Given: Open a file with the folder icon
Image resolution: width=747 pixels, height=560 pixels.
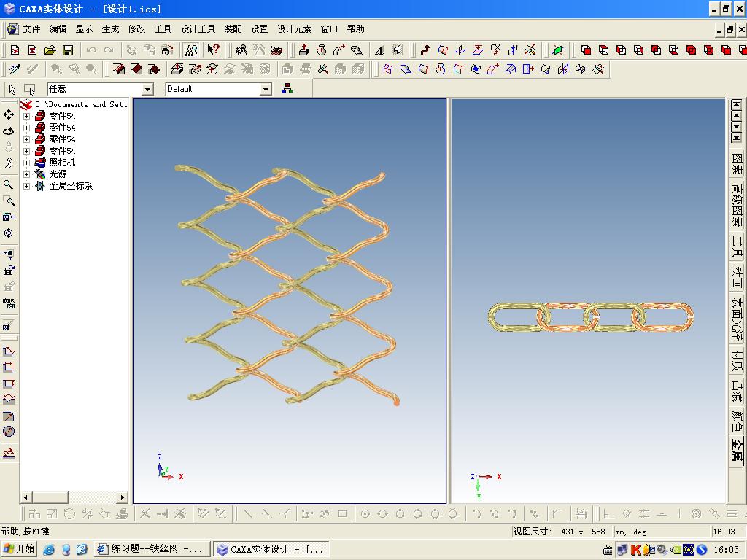Looking at the screenshot, I should pyautogui.click(x=50, y=50).
